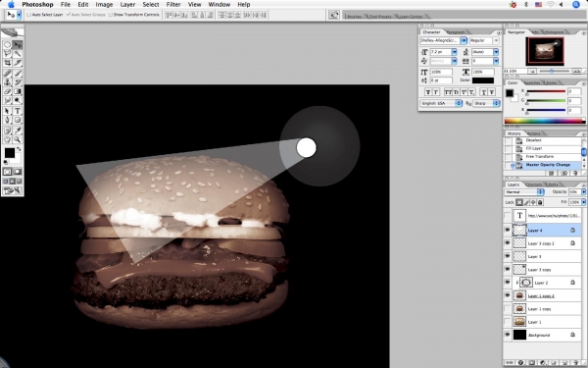The height and width of the screenshot is (368, 588).
Task: Open Spotlight search in menu bar
Action: (x=576, y=5)
